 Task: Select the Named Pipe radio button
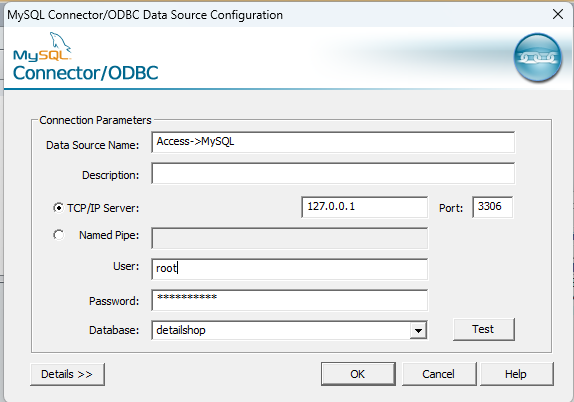58,235
